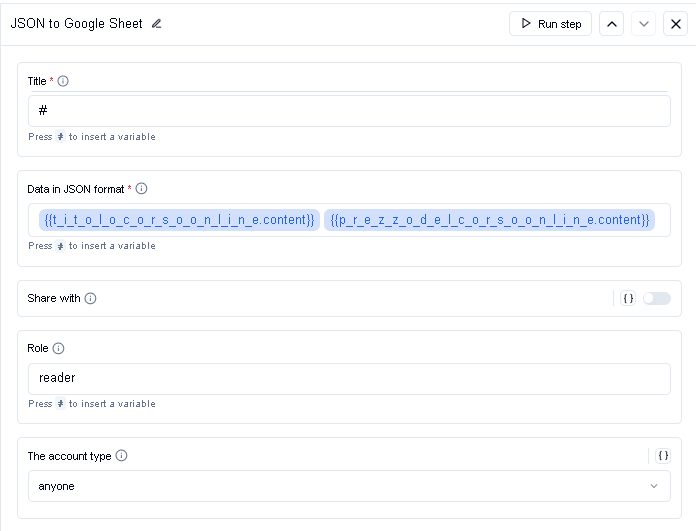Click the Run step button
Image resolution: width=696 pixels, height=531 pixels.
pos(550,24)
